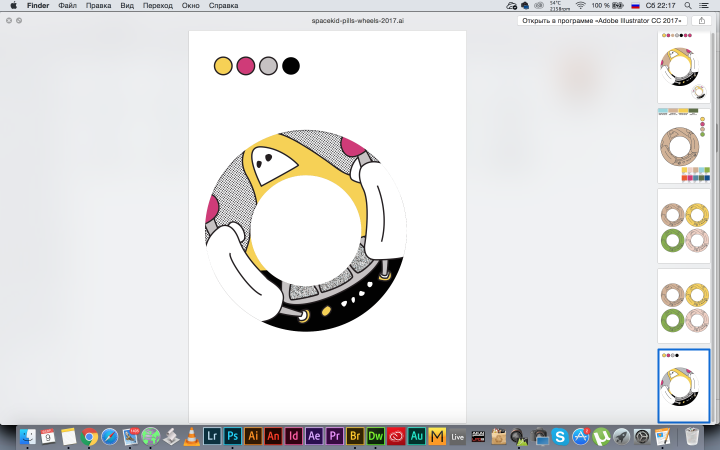Viewport: 720px width, 450px height.
Task: Click the battery 100 % indicator
Action: [x=607, y=6]
